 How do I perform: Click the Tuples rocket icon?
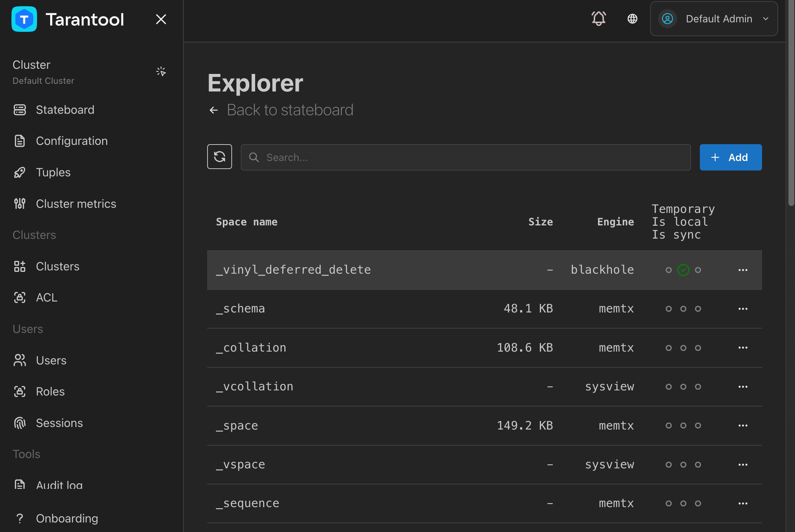coord(20,172)
